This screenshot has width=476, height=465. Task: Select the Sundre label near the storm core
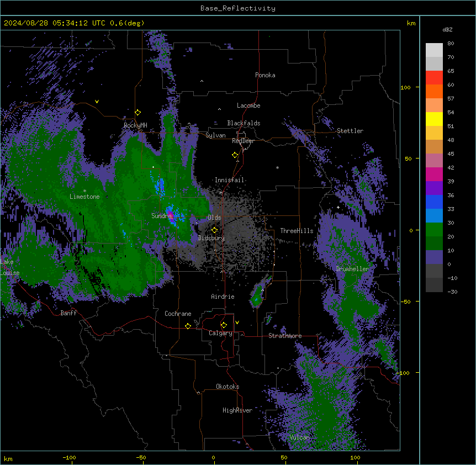coord(161,216)
